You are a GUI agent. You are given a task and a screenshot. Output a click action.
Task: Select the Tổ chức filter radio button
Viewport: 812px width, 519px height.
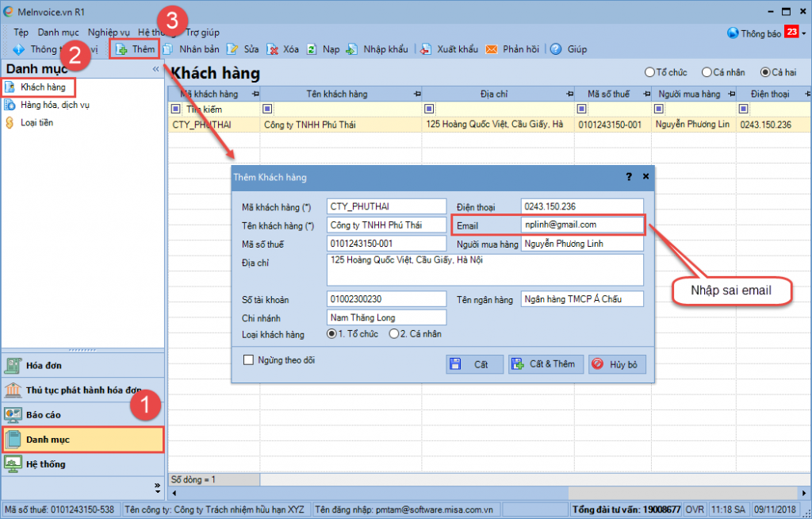649,72
